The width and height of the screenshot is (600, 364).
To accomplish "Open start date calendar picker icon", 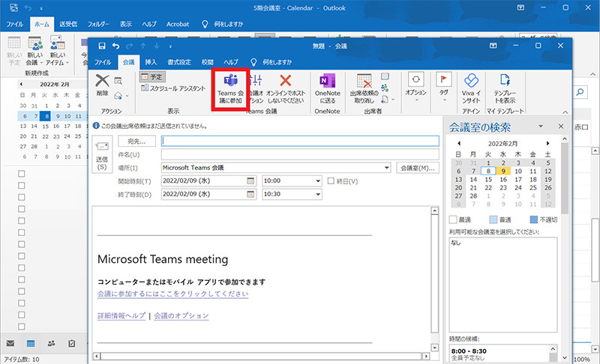I will 250,181.
